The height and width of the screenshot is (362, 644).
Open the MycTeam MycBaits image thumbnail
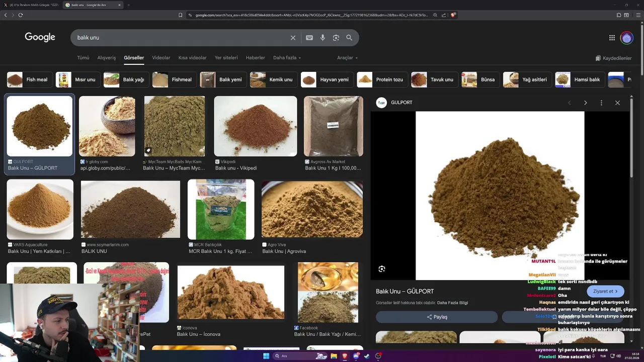point(175,126)
